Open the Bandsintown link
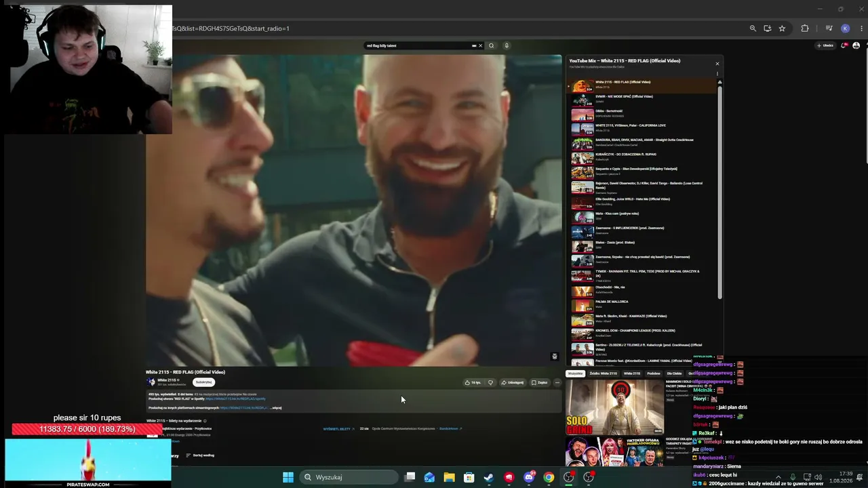 450,429
